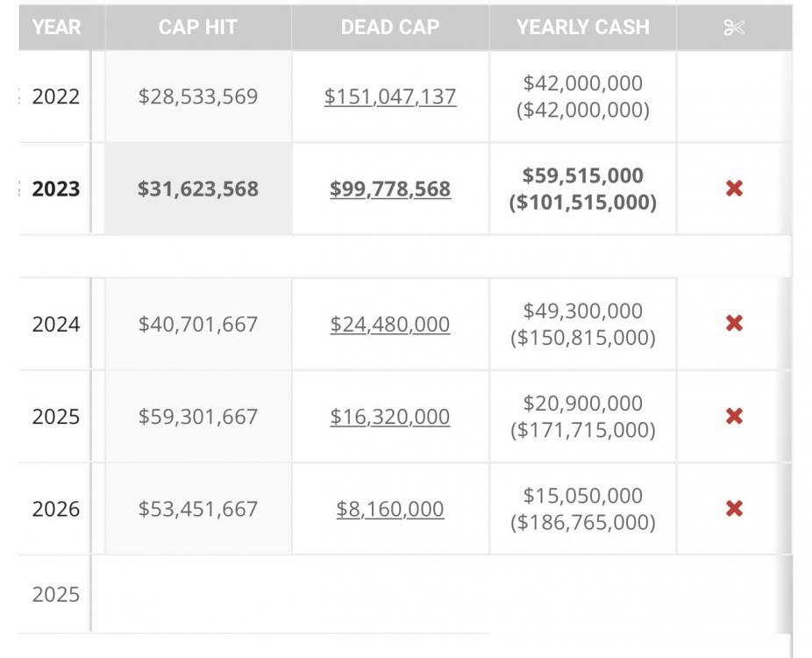
Task: Click the 2023 cap hit cell $31,623,568
Action: 198,189
